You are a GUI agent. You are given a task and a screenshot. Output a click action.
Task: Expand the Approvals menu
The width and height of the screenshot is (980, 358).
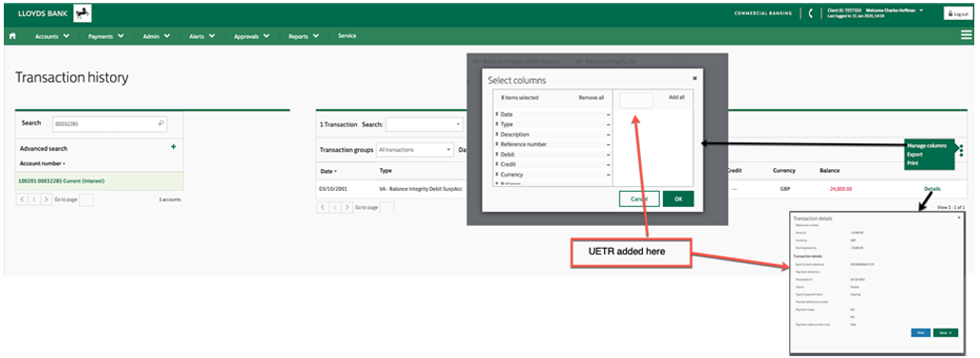tap(252, 36)
